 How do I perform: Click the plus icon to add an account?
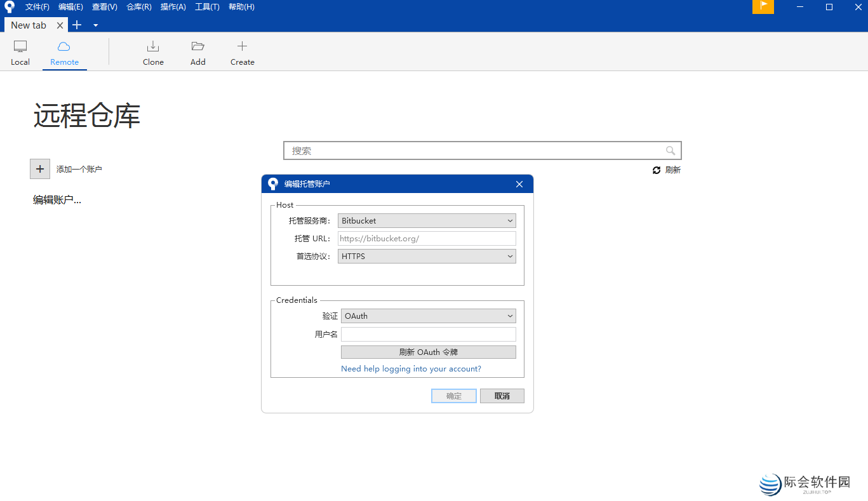point(39,169)
